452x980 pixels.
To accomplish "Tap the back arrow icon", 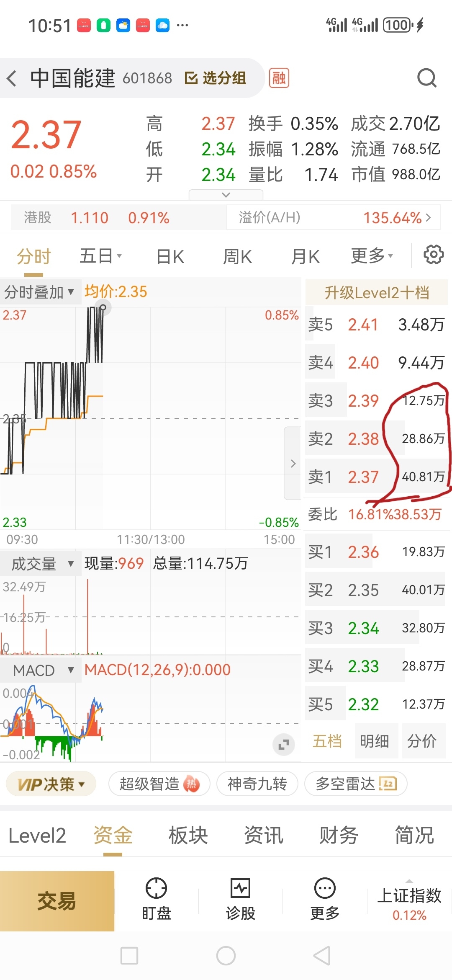I will pyautogui.click(x=12, y=78).
